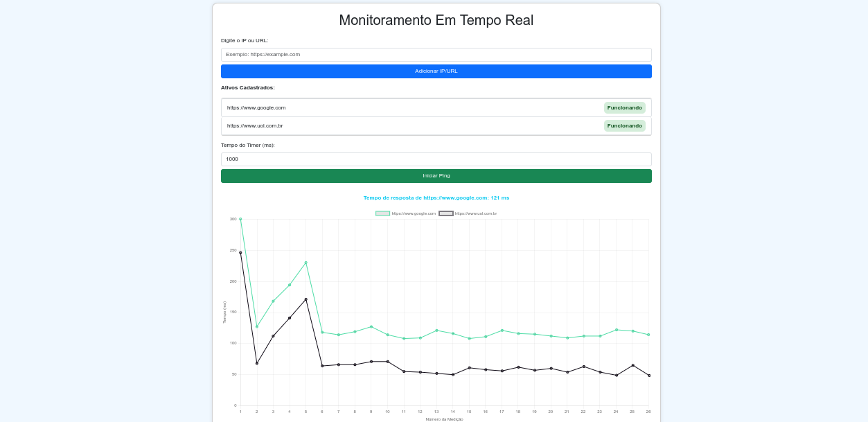Click Funcionando badge for google.com

624,107
